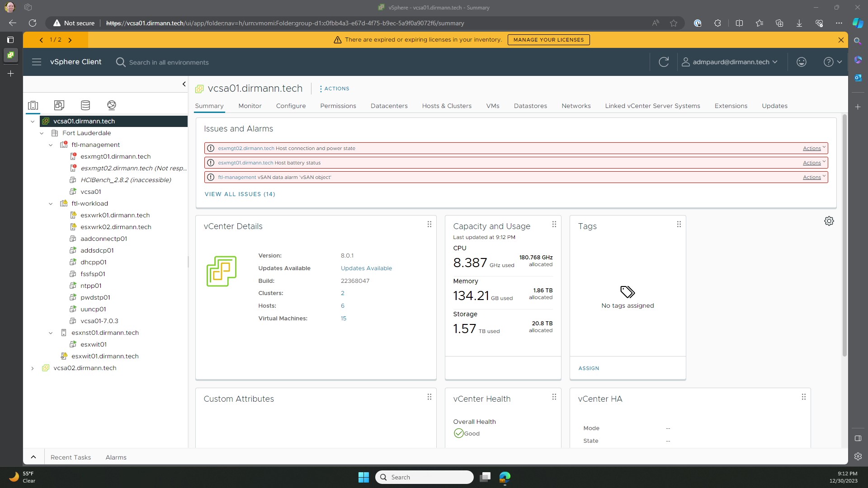This screenshot has height=488, width=868.
Task: Open the admpaurd@dirmann.tech user menu
Action: [730, 62]
